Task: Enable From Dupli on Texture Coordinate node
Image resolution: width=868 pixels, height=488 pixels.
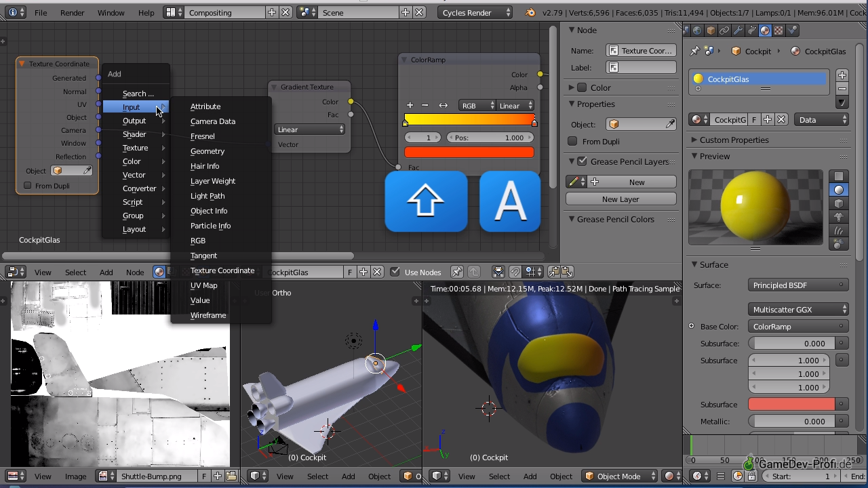Action: 28,186
